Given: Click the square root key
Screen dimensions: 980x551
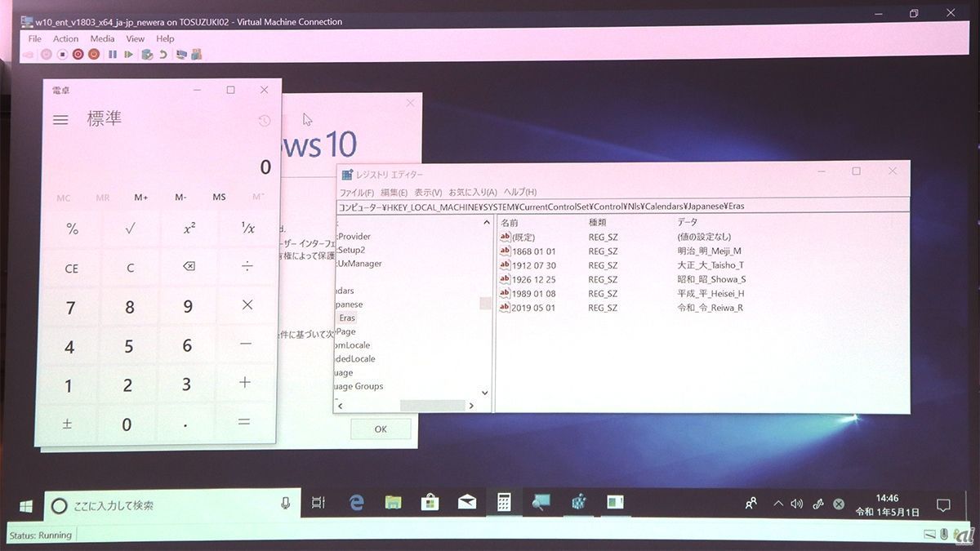Looking at the screenshot, I should coord(131,229).
